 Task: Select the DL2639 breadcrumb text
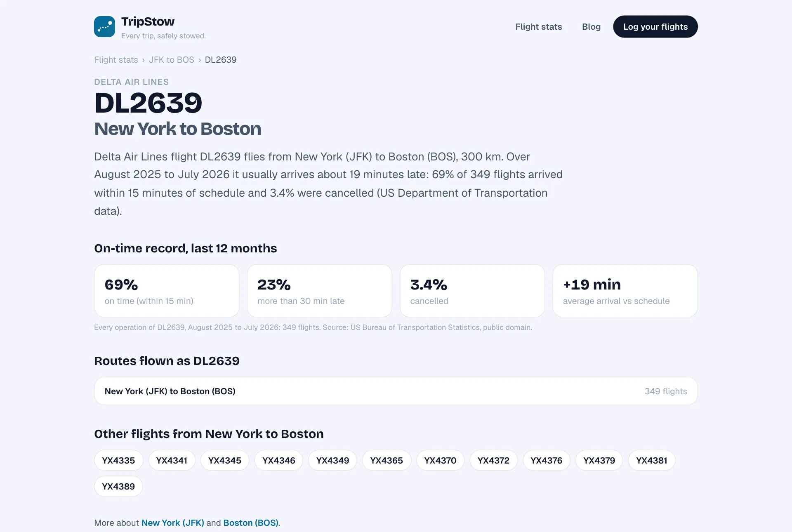point(221,60)
